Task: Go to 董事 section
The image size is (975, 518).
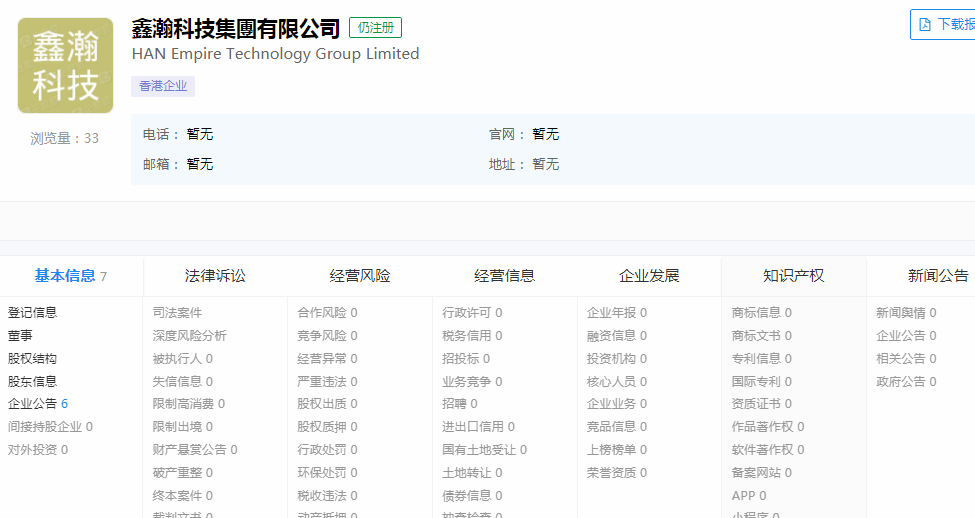Action: [20, 336]
